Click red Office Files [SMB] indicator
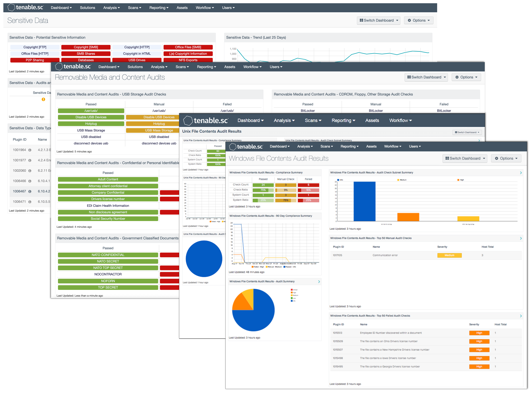 [188, 47]
